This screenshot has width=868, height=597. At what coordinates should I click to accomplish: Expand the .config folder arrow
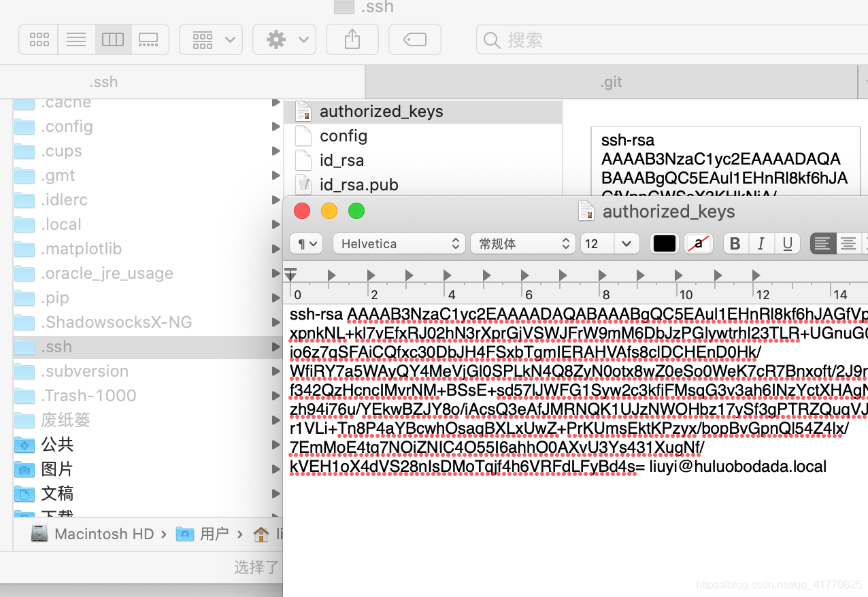276,126
